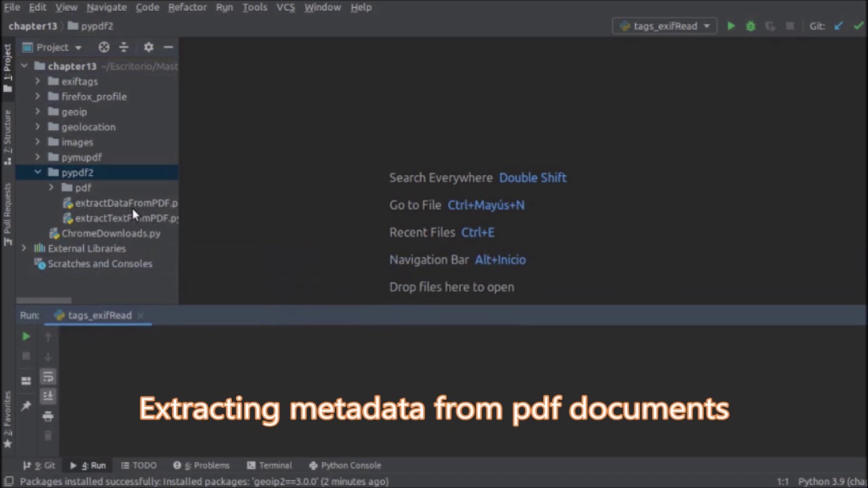Screen dimensions: 868x488
Task: Open Project panel settings gear
Action: [x=149, y=47]
